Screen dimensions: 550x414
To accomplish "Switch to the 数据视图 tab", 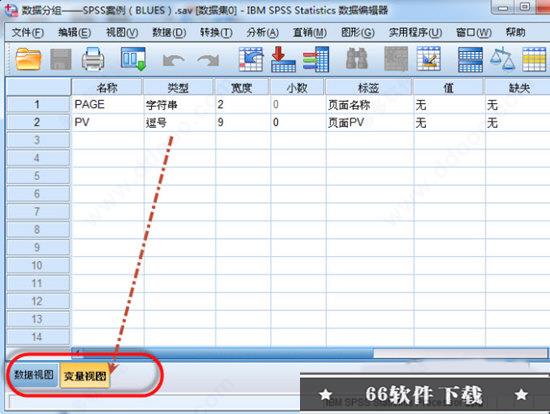I will 34,375.
